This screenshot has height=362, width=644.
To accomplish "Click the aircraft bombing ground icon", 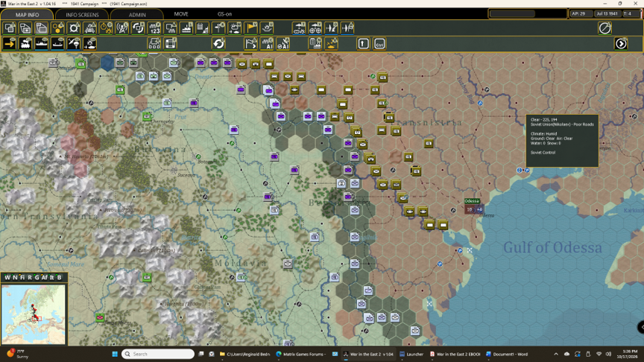I will [331, 28].
